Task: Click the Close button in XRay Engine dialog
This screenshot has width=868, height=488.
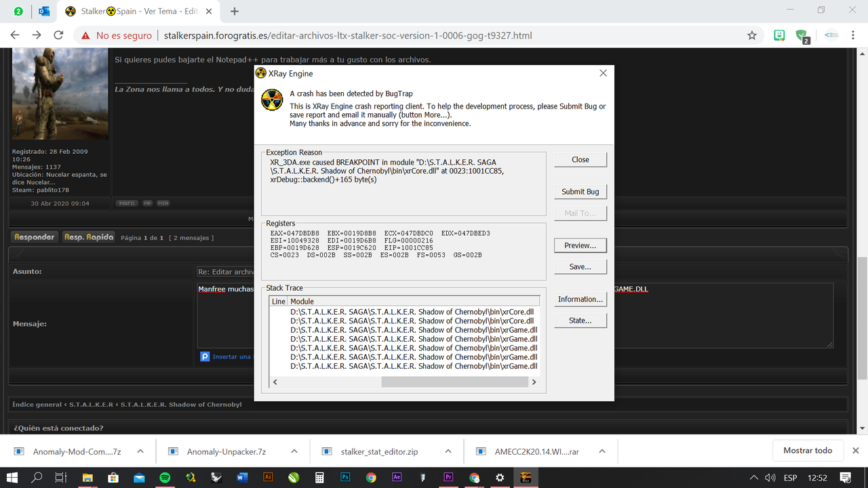Action: (x=580, y=159)
